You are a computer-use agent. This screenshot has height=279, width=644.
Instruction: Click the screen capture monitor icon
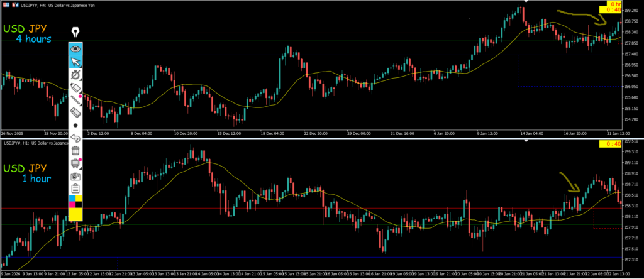(x=75, y=163)
